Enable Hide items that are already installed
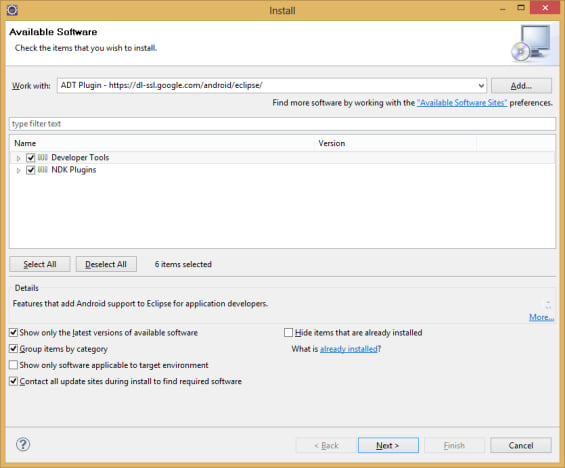This screenshot has width=565, height=468. pos(288,333)
